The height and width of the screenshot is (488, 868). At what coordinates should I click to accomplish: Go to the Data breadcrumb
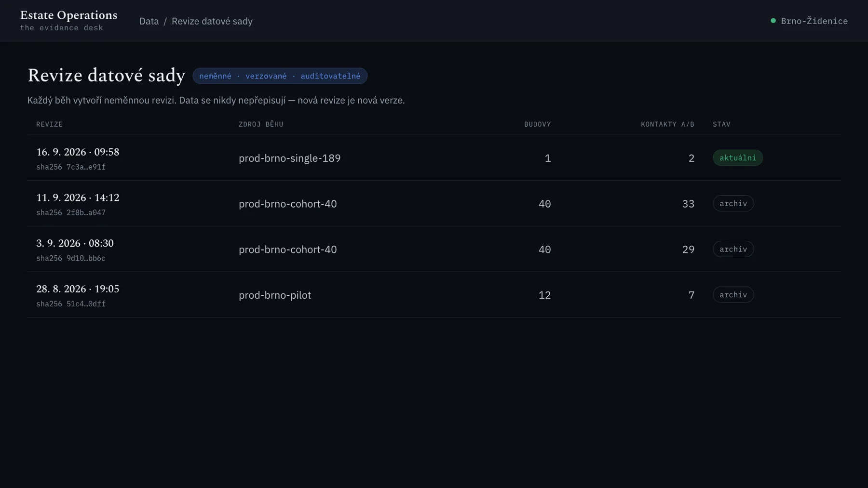[x=149, y=21]
